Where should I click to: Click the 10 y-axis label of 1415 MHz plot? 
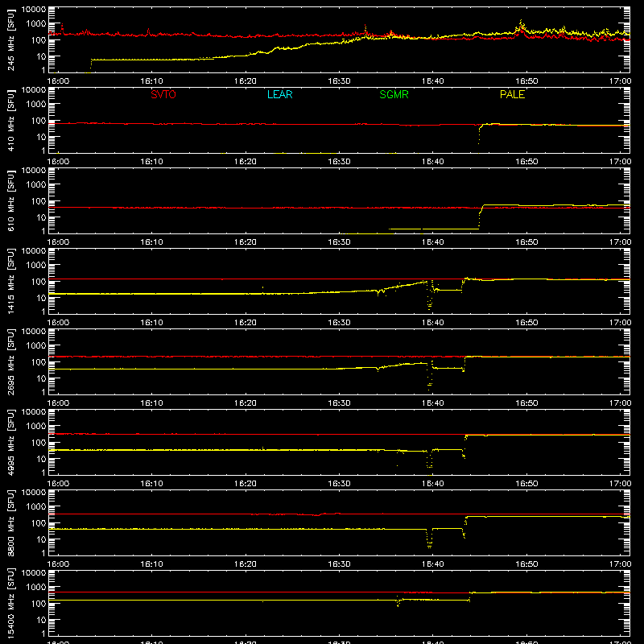pyautogui.click(x=41, y=298)
